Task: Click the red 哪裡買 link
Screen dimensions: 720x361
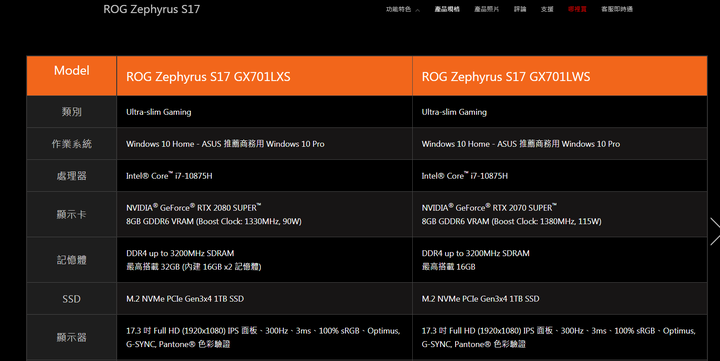Action: click(x=577, y=9)
